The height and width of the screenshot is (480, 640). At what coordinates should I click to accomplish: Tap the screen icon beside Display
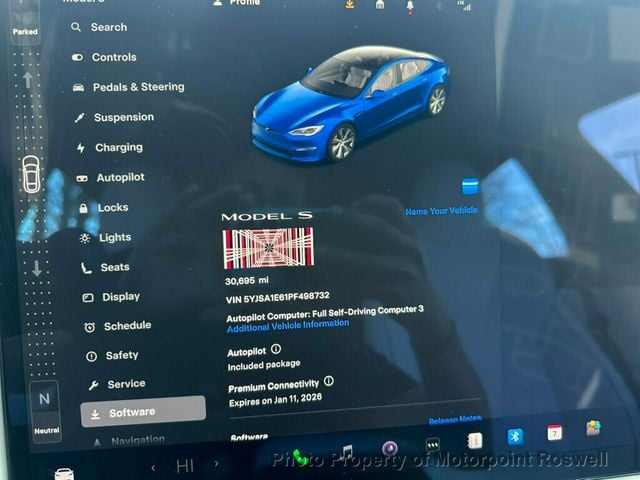pyautogui.click(x=88, y=298)
